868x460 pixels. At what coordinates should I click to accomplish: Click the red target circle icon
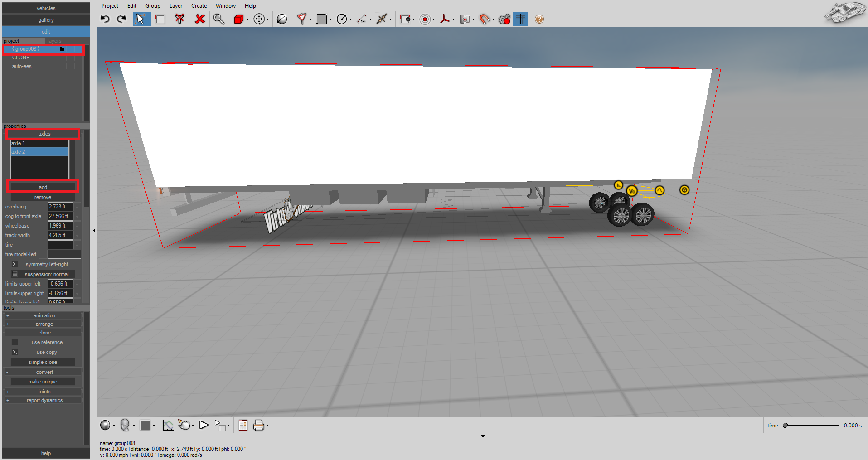[x=425, y=19]
